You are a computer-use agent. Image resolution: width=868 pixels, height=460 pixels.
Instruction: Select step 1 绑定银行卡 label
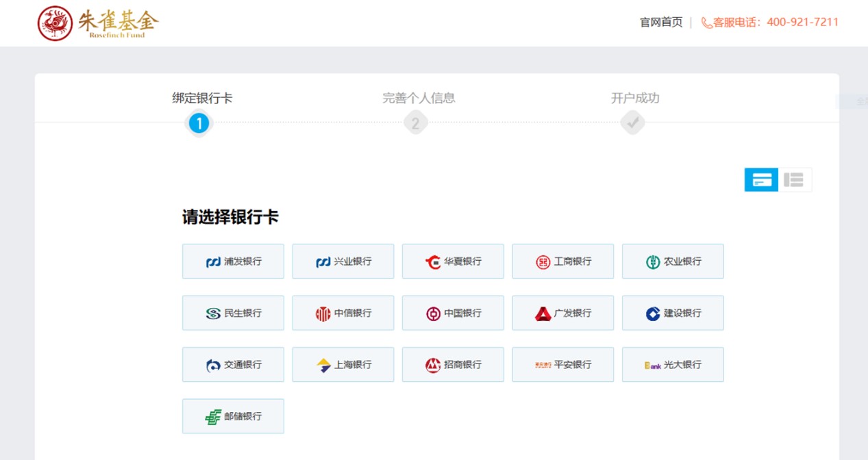point(202,98)
